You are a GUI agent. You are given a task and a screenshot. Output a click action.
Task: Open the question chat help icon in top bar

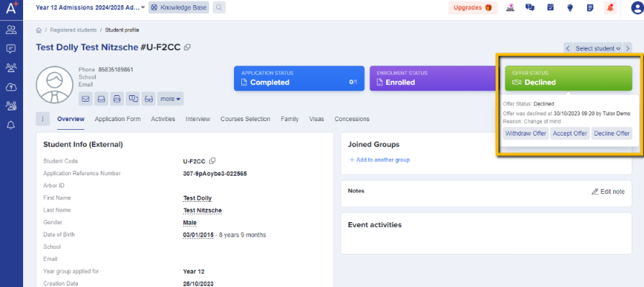tap(529, 8)
